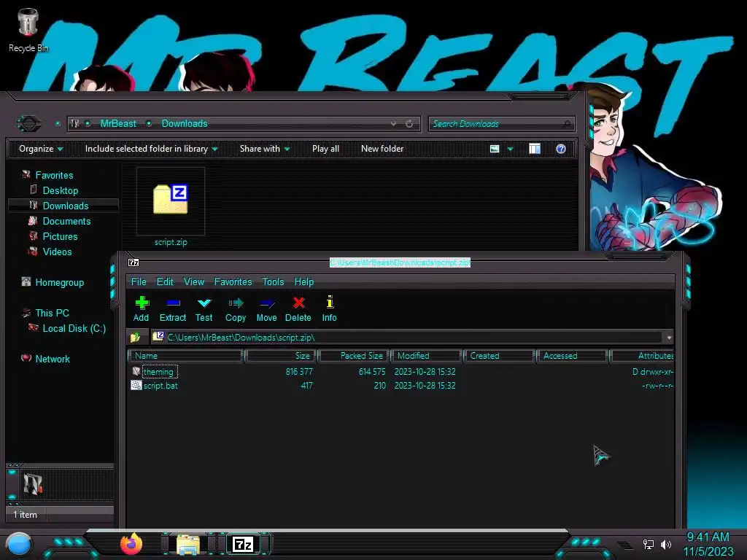Select the script.zip file in Explorer

(x=171, y=207)
